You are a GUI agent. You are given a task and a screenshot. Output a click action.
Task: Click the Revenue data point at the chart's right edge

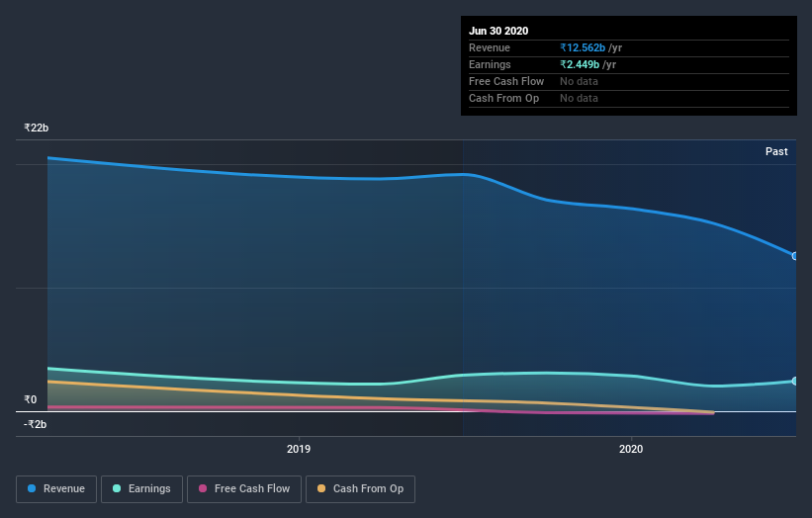(795, 256)
